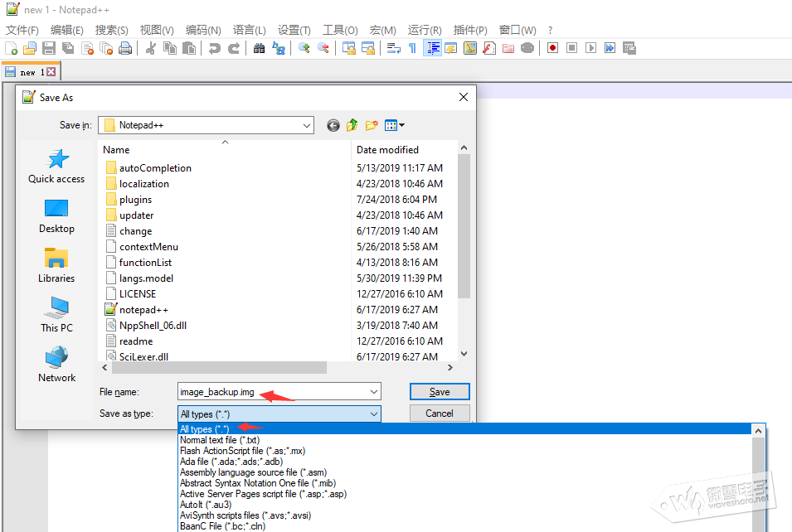792x532 pixels.
Task: Click the Save button
Action: [x=440, y=391]
